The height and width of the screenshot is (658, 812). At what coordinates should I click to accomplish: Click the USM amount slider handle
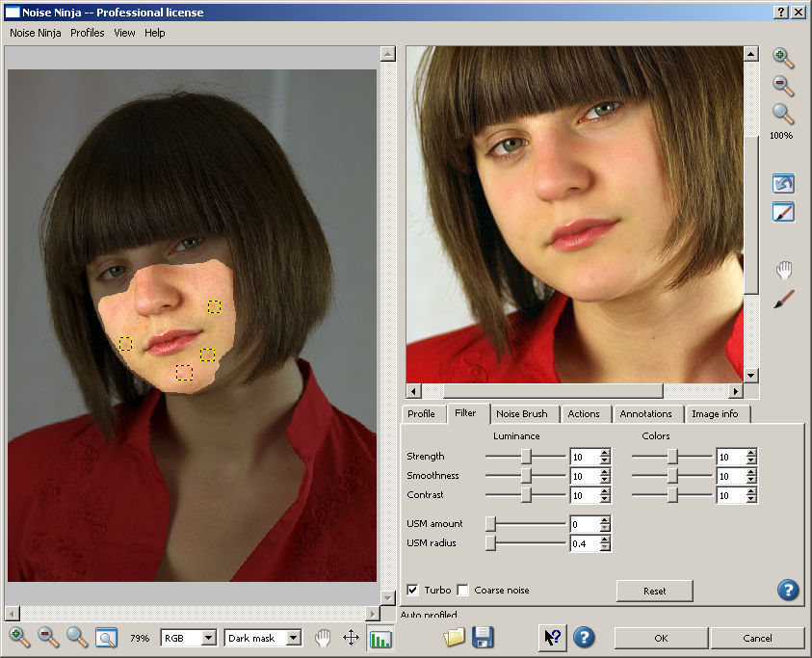pos(490,524)
